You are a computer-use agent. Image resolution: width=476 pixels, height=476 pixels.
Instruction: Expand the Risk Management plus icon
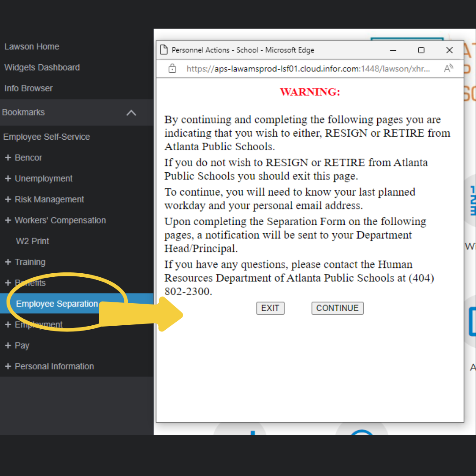point(8,200)
